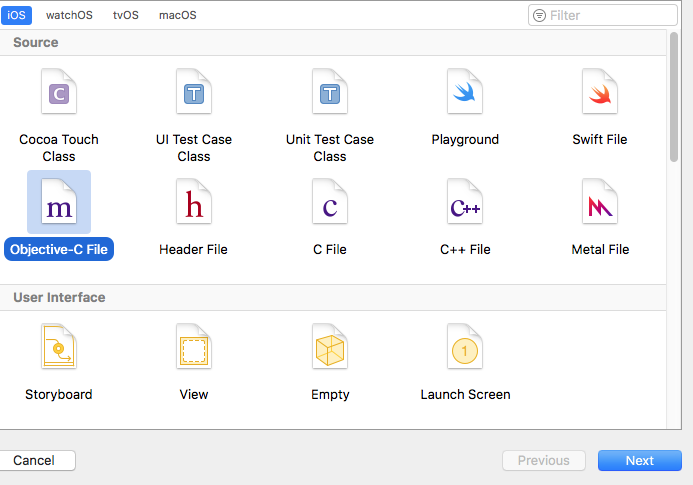Switch to the watchOS tab
Viewport: 693px width, 485px height.
pos(67,15)
